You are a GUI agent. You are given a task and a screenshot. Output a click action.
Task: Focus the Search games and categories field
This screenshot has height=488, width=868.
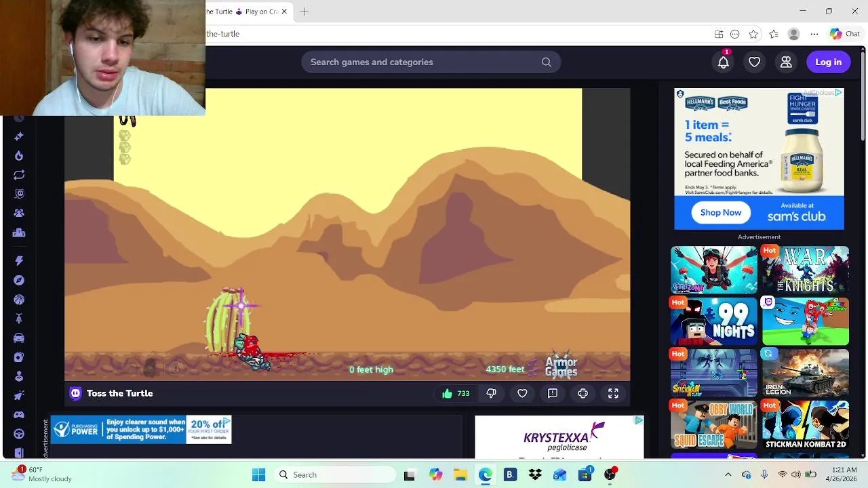point(431,62)
